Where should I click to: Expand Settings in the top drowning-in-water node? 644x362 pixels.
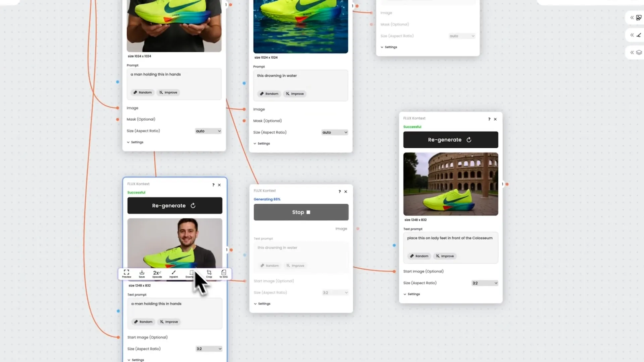pos(262,144)
